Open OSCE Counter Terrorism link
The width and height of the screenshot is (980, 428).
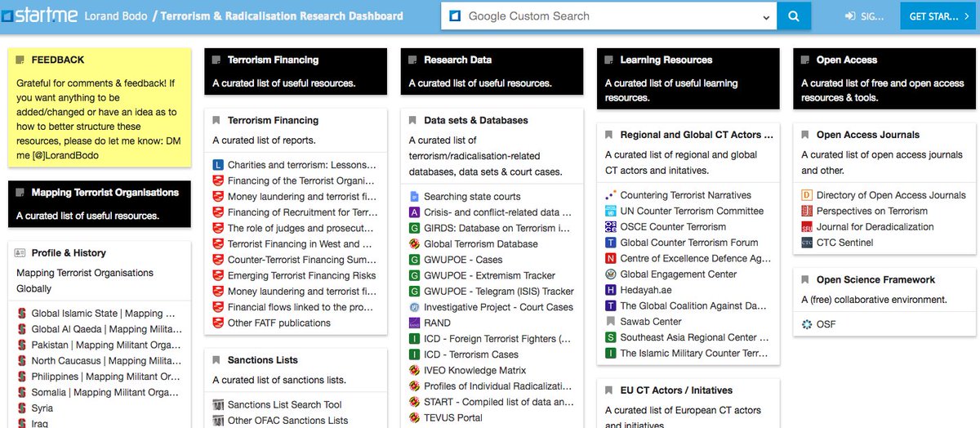(x=673, y=227)
